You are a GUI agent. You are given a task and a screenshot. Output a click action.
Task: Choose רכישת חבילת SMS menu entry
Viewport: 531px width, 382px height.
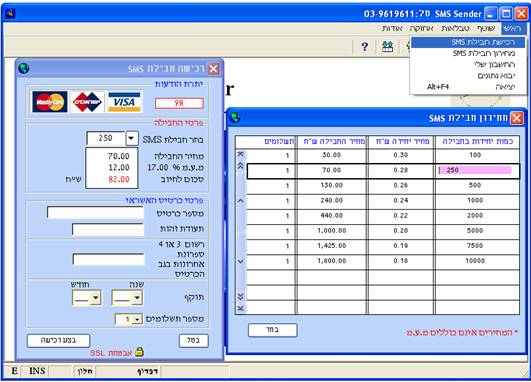[x=468, y=42]
